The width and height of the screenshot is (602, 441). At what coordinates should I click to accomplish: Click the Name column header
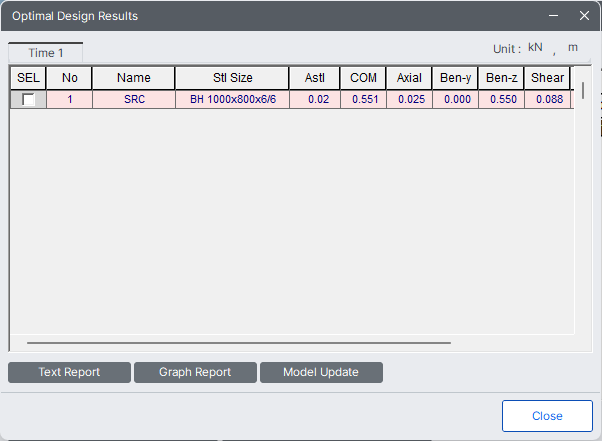coord(134,78)
